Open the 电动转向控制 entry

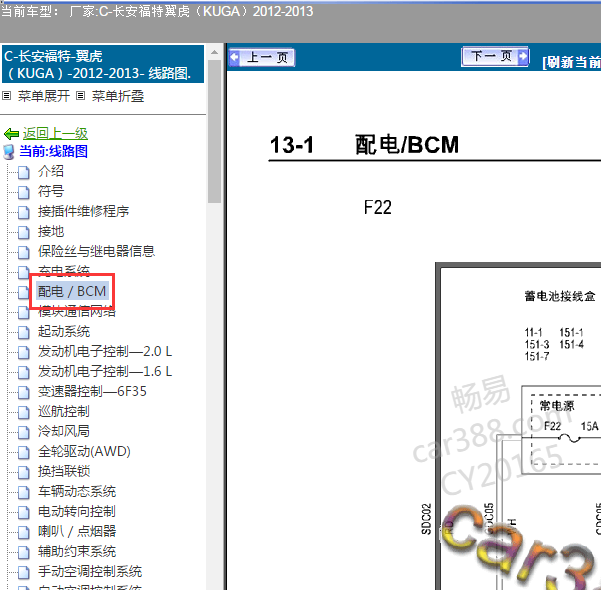tap(77, 511)
